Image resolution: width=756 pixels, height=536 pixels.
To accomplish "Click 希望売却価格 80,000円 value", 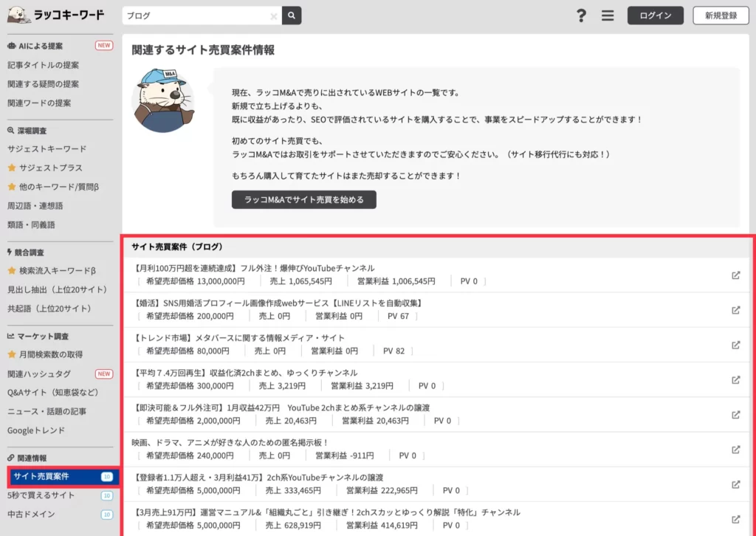I will [188, 351].
